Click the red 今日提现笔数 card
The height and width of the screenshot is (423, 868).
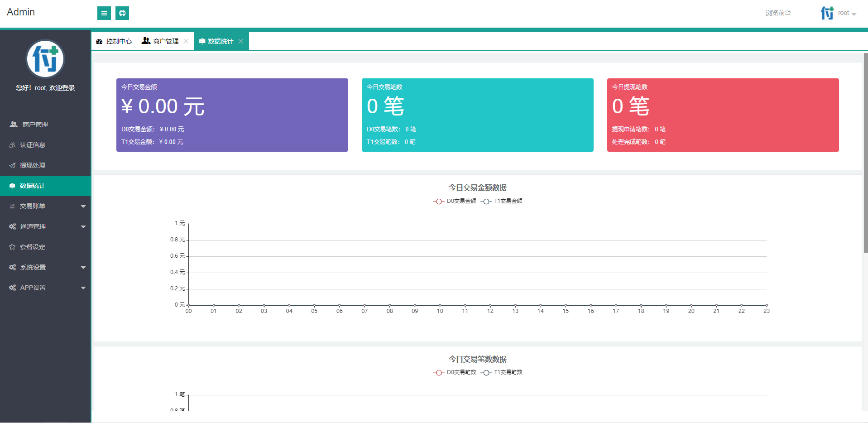pos(723,115)
